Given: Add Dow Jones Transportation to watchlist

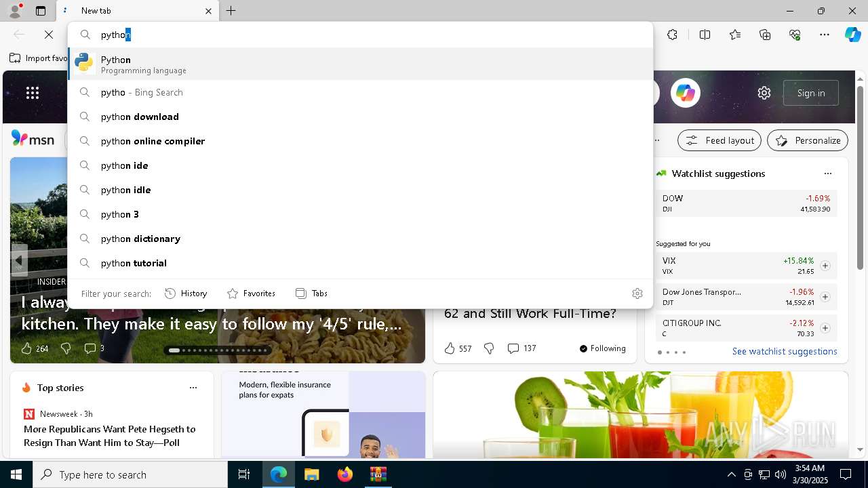Looking at the screenshot, I should (825, 297).
